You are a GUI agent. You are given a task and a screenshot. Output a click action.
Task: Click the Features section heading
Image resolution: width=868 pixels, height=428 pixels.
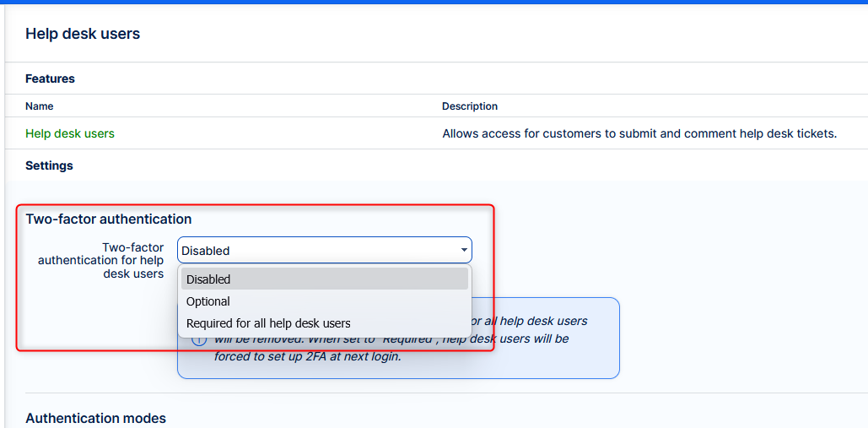[x=50, y=79]
